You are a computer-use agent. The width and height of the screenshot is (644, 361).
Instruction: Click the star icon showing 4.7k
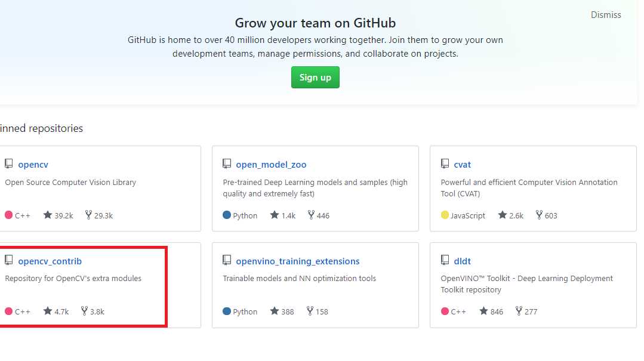[48, 311]
